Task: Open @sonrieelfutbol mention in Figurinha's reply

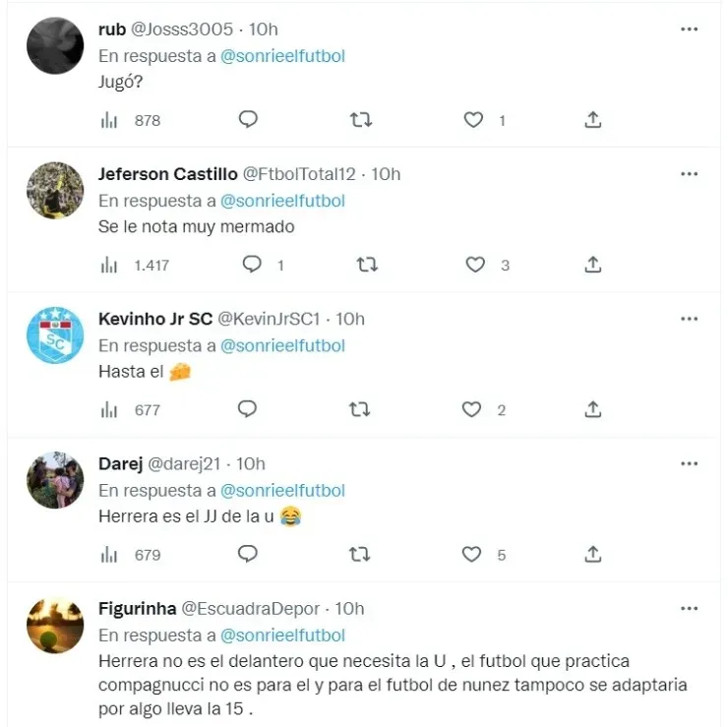Action: pyautogui.click(x=282, y=636)
